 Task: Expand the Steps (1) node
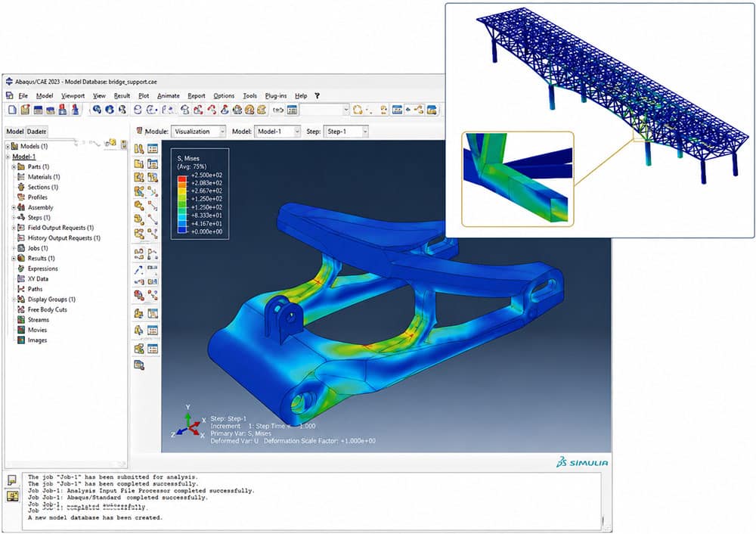[14, 218]
